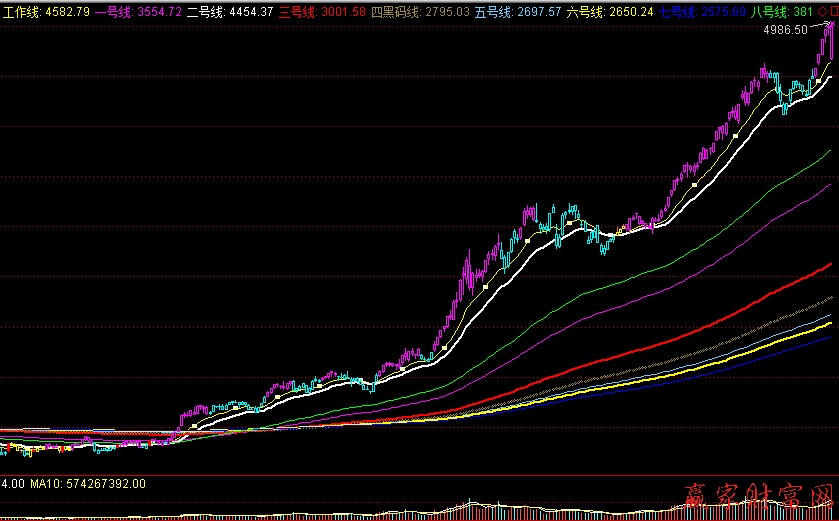This screenshot has width=839, height=521.
Task: Click the volume bars in bottom panel
Action: coord(400,511)
